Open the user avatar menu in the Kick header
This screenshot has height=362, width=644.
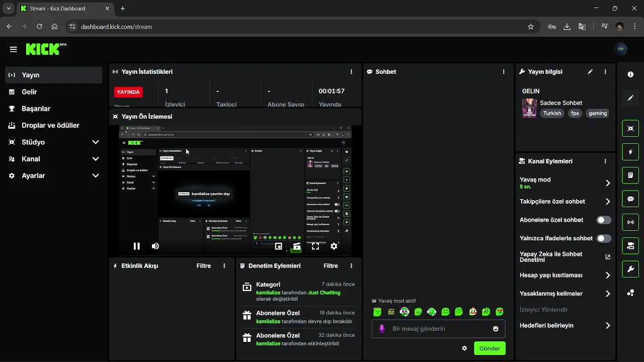pos(620,49)
